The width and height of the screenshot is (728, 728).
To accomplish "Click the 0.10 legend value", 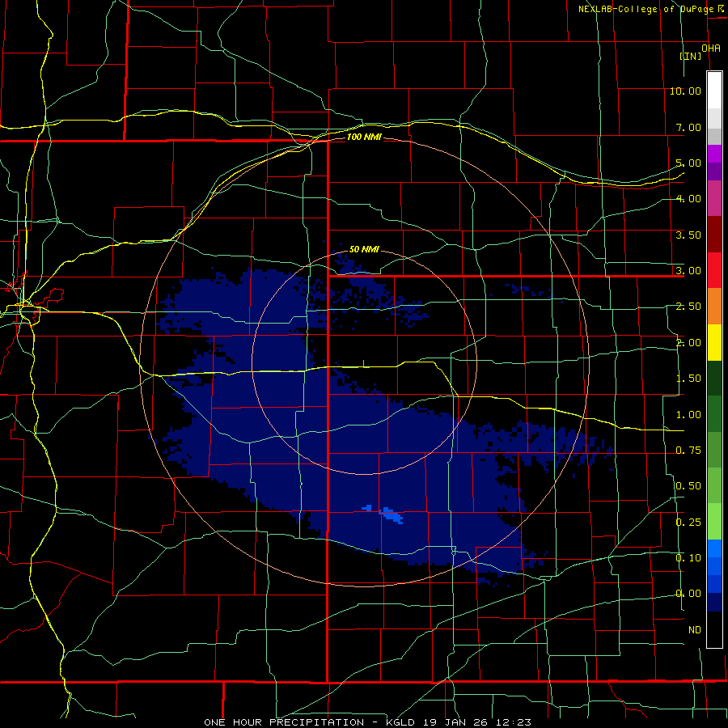I will pyautogui.click(x=688, y=558).
